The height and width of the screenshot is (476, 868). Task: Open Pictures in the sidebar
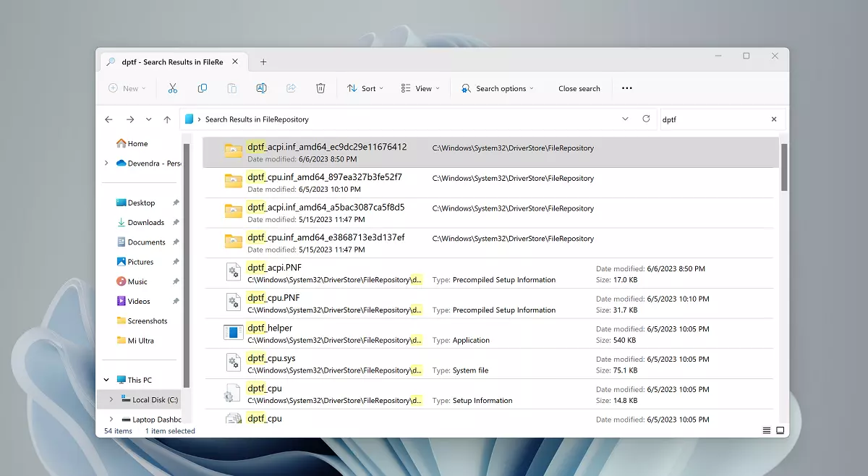140,261
